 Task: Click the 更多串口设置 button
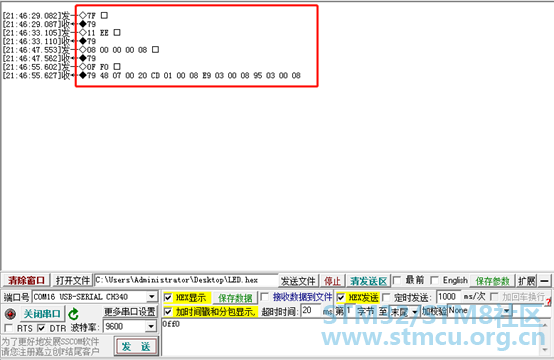(130, 312)
